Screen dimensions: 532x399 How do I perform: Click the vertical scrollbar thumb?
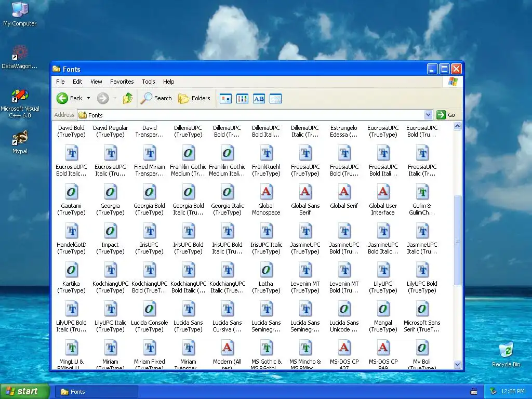click(x=457, y=241)
